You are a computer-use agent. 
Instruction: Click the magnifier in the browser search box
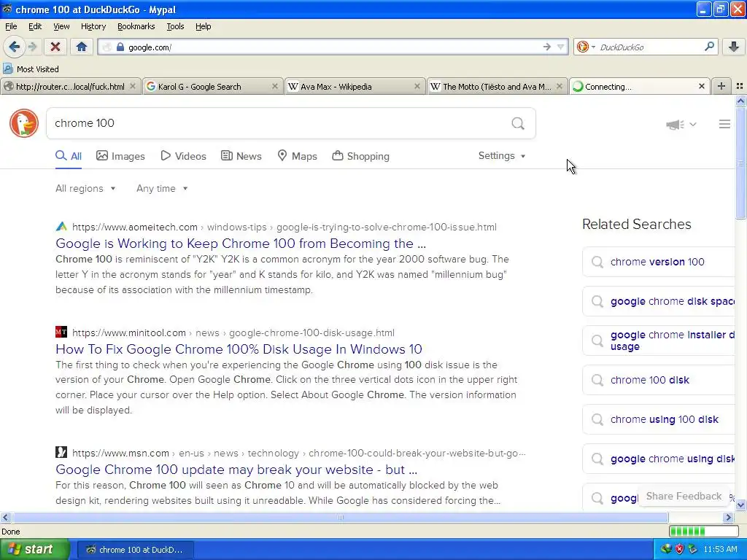[x=709, y=47]
